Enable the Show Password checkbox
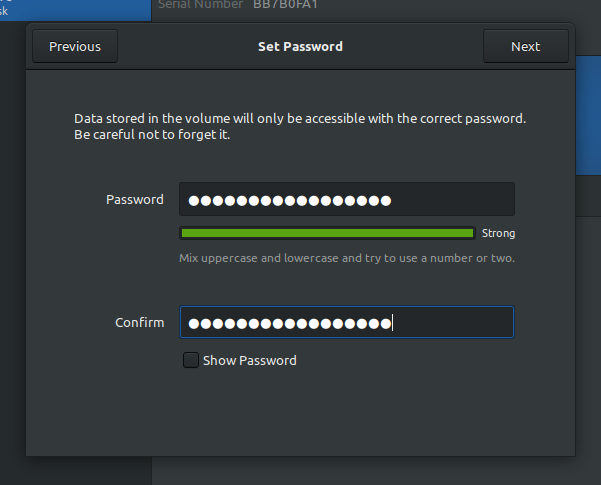The width and height of the screenshot is (601, 485). coord(190,360)
